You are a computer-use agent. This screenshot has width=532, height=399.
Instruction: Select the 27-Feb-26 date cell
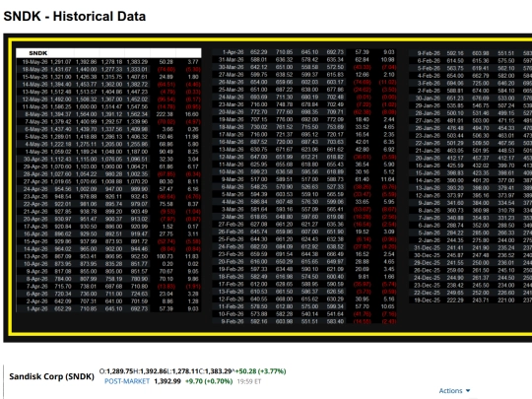pyautogui.click(x=232, y=224)
